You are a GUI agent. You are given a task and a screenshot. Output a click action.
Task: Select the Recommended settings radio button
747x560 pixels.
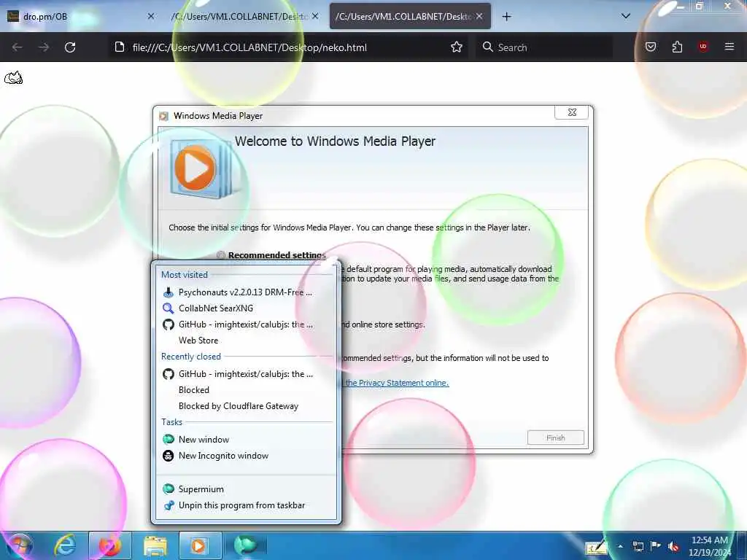pyautogui.click(x=221, y=255)
